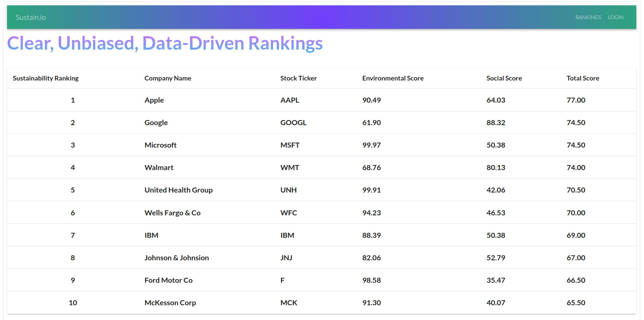Click Walmart's environmental score 68.76
The image size is (644, 320).
pos(371,168)
